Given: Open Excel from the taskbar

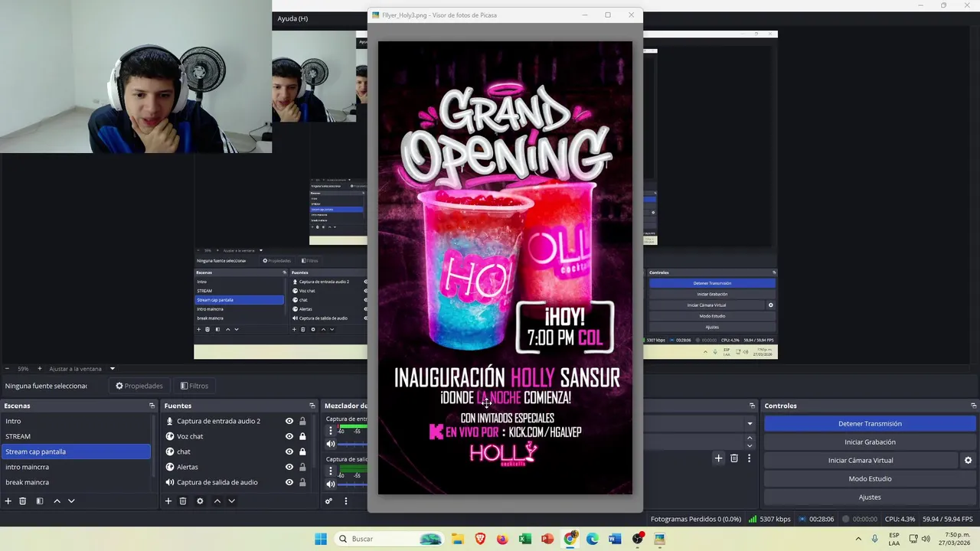Looking at the screenshot, I should [525, 539].
